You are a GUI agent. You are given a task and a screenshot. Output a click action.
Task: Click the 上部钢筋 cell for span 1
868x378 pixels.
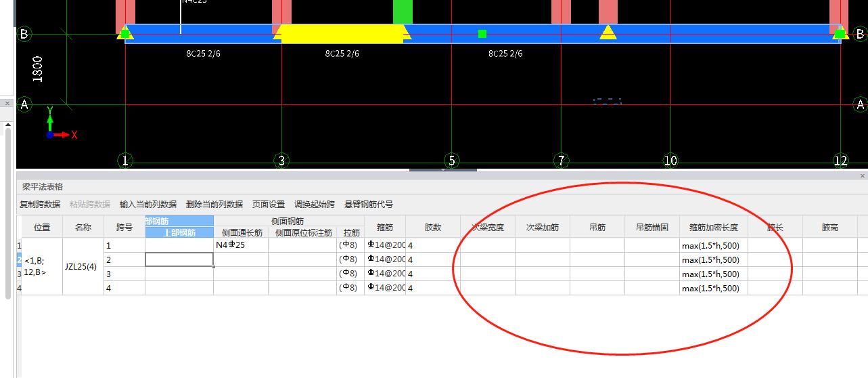(179, 245)
